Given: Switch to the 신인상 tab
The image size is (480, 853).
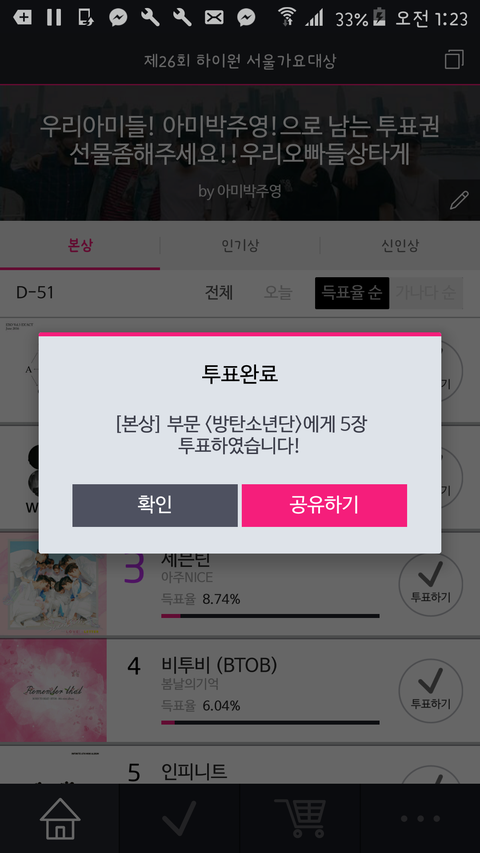Looking at the screenshot, I should pyautogui.click(x=400, y=245).
